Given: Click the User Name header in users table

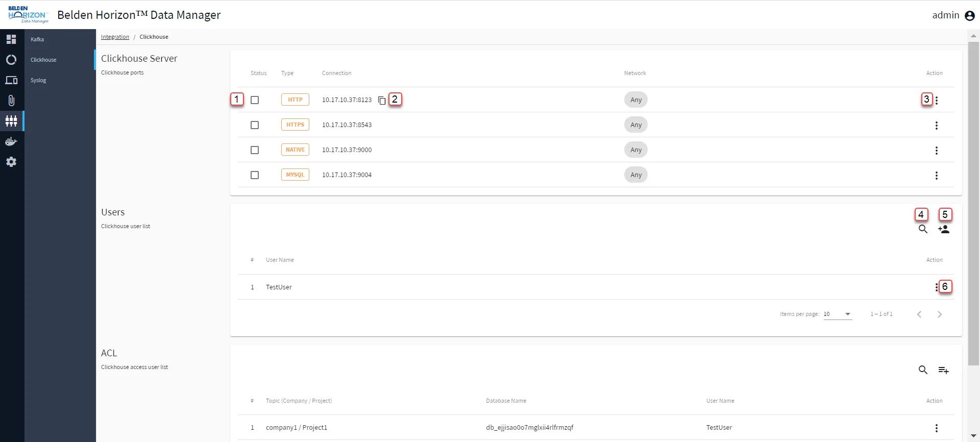Looking at the screenshot, I should [x=280, y=260].
